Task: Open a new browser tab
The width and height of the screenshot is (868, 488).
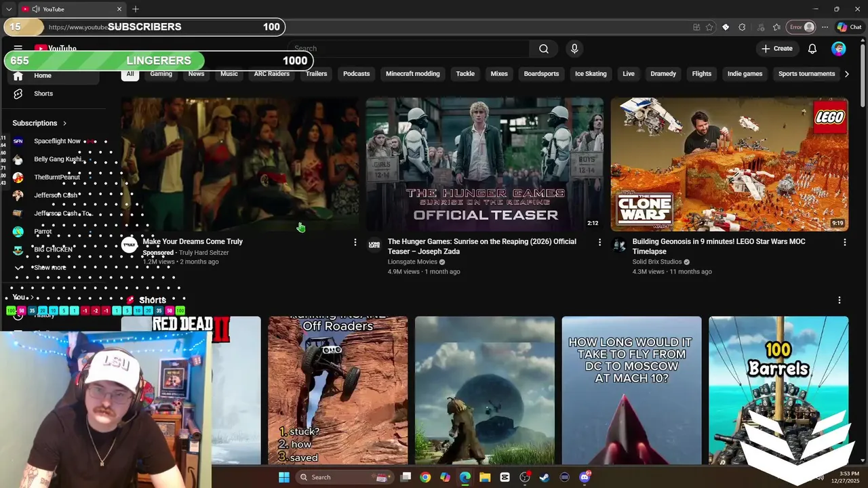Action: click(136, 9)
